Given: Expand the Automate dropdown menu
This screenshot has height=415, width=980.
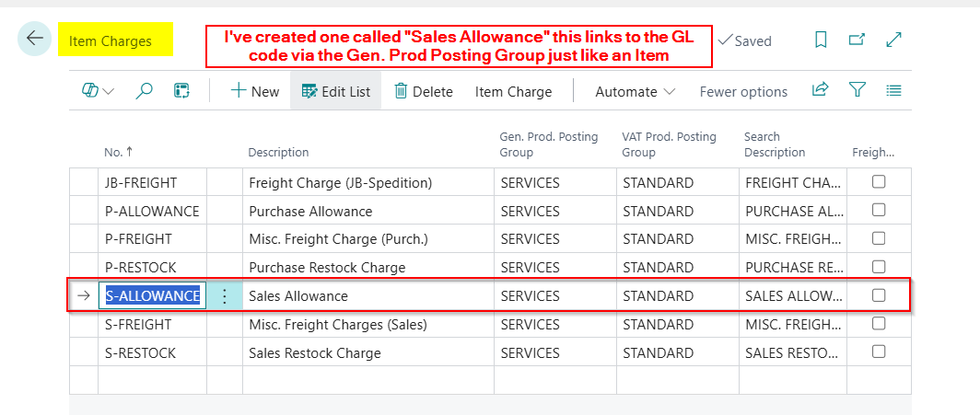Looking at the screenshot, I should pyautogui.click(x=636, y=91).
